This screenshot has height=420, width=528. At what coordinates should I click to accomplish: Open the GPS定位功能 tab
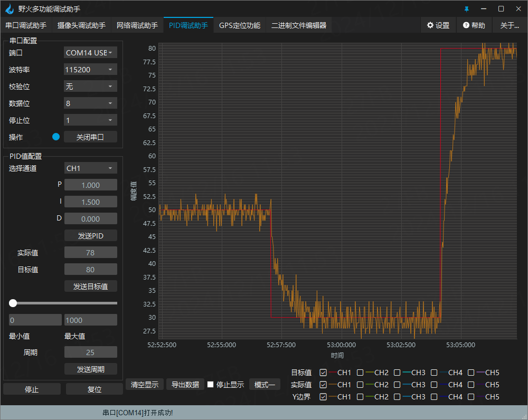tap(240, 25)
